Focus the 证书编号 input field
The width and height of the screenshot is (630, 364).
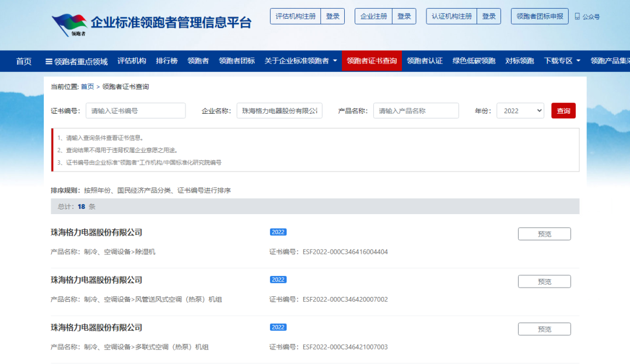[x=135, y=111]
